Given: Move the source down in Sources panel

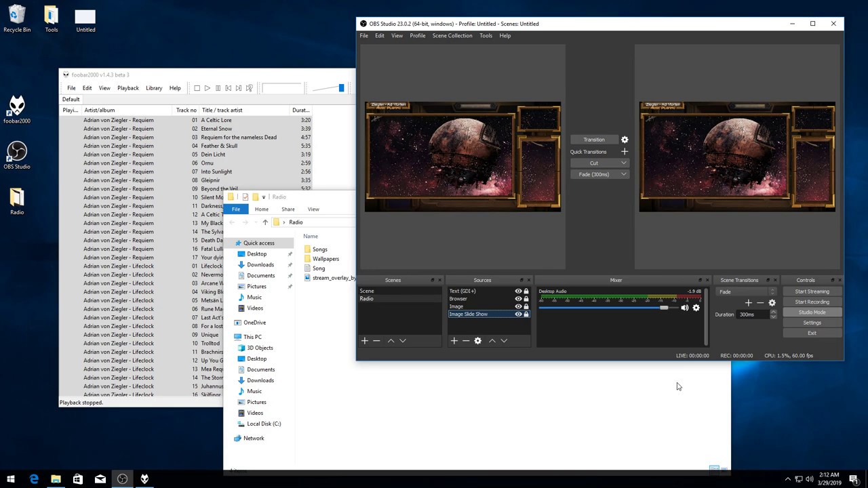Looking at the screenshot, I should [504, 341].
